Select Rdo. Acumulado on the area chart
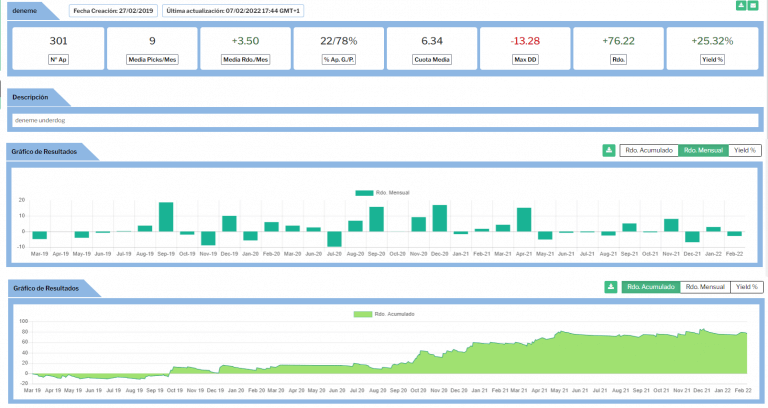768x408 pixels. [650, 287]
